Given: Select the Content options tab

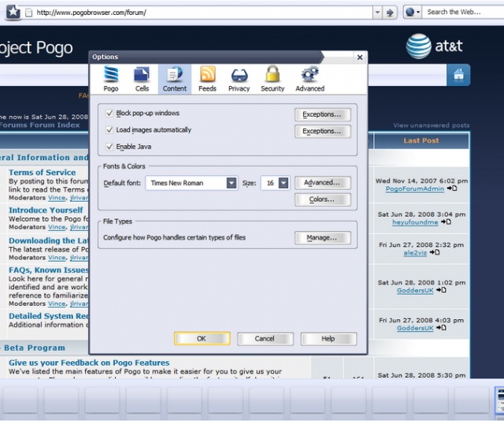Looking at the screenshot, I should [x=175, y=79].
